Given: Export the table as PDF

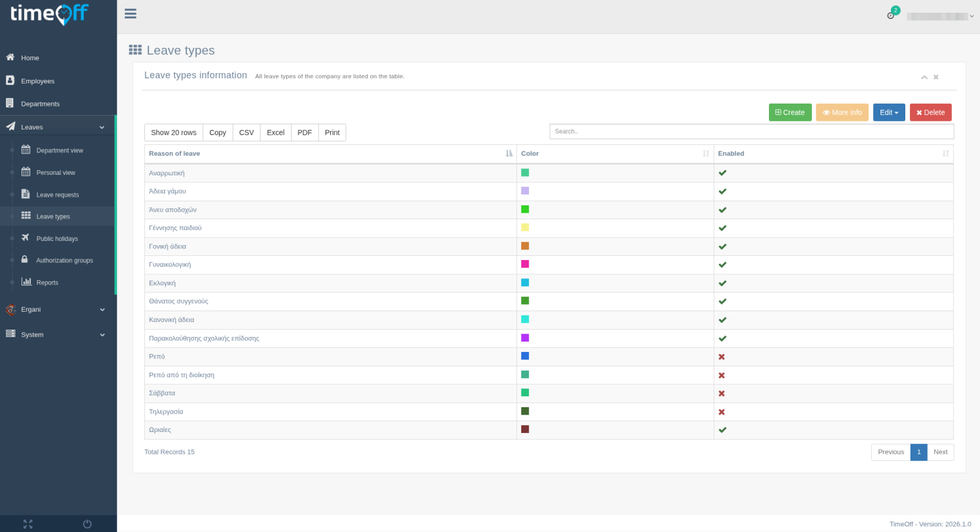Looking at the screenshot, I should tap(304, 132).
